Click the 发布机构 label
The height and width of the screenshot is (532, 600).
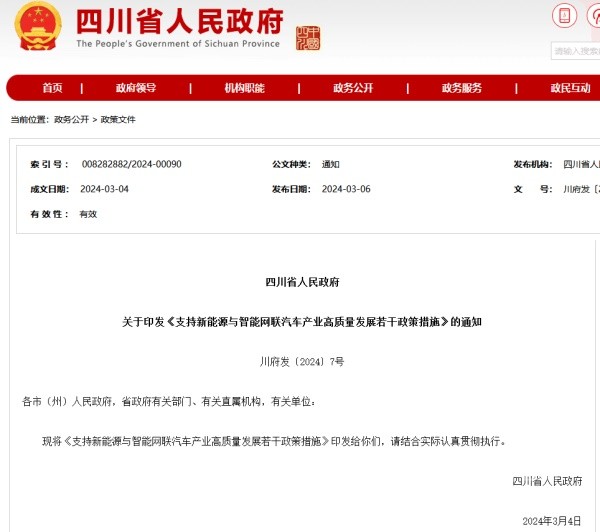[533, 164]
